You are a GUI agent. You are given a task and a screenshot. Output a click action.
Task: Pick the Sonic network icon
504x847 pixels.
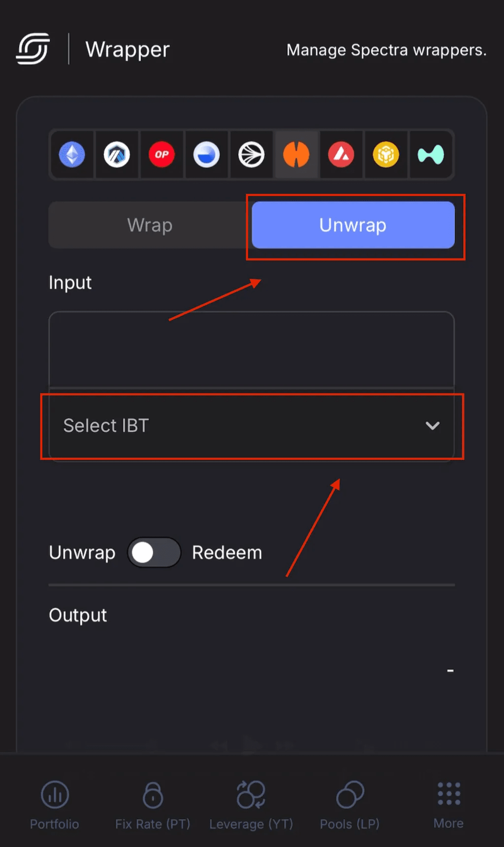pyautogui.click(x=251, y=155)
